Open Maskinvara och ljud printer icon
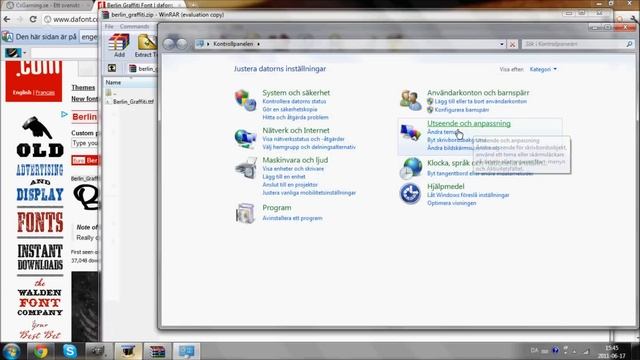 tap(245, 168)
